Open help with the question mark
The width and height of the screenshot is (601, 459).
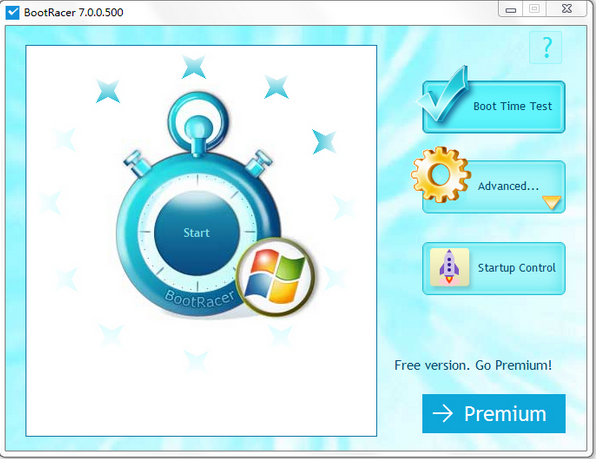tap(545, 48)
